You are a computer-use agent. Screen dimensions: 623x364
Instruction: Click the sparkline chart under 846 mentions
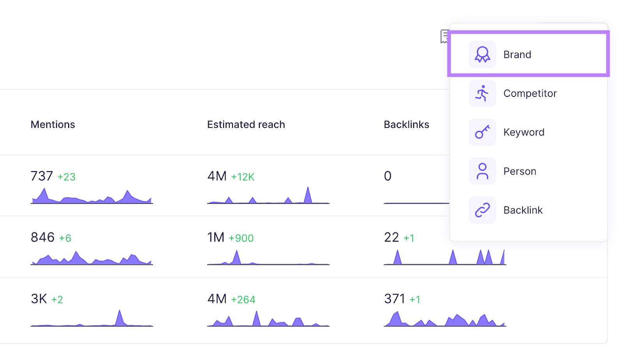92,259
